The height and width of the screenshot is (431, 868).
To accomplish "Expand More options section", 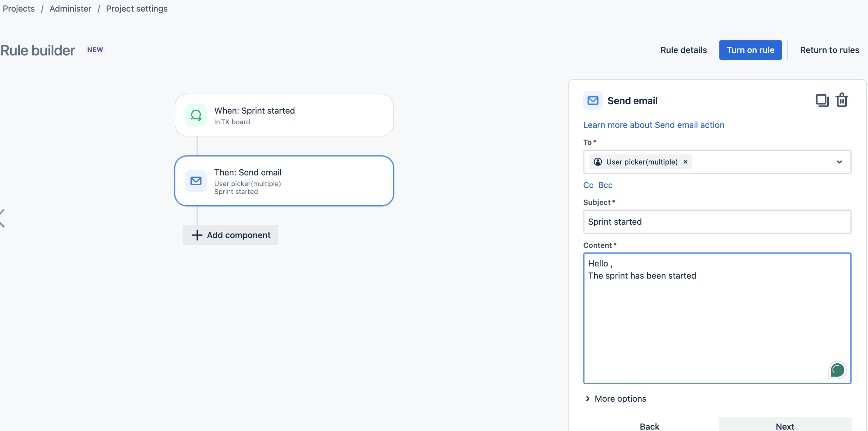I will tap(616, 398).
